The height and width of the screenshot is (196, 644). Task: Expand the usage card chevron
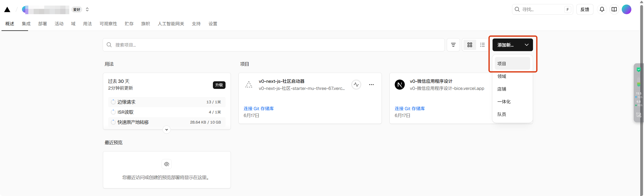pos(167,130)
